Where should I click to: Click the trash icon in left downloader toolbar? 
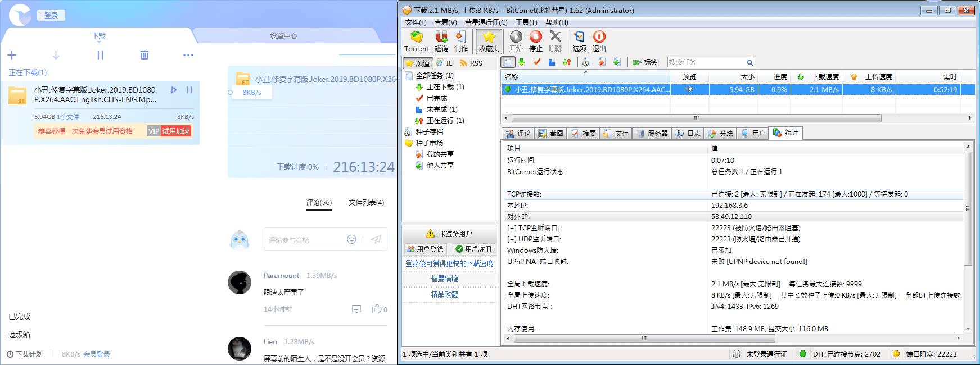pos(144,55)
